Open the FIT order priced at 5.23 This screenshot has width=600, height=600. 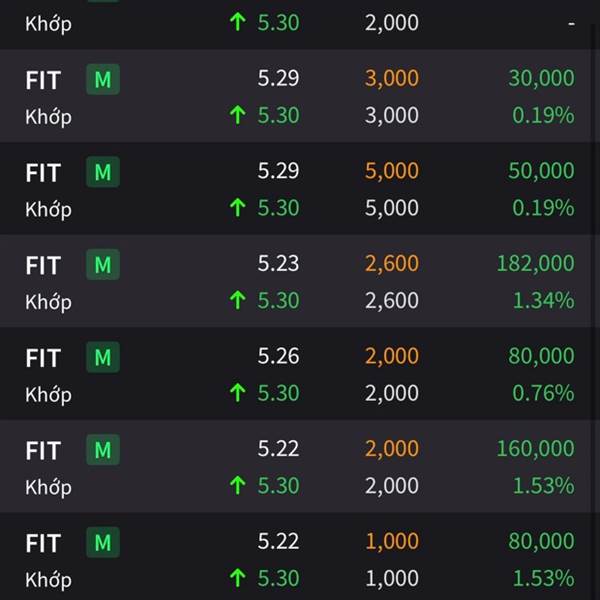(300, 281)
